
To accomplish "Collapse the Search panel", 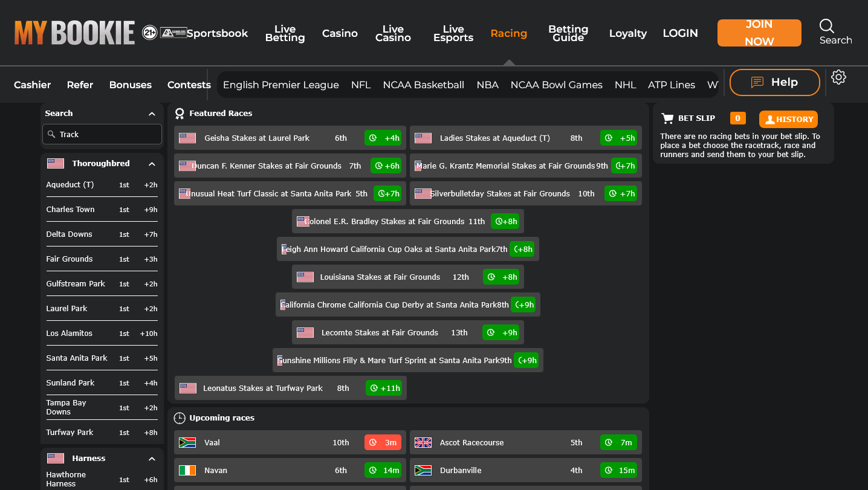I will click(x=152, y=114).
